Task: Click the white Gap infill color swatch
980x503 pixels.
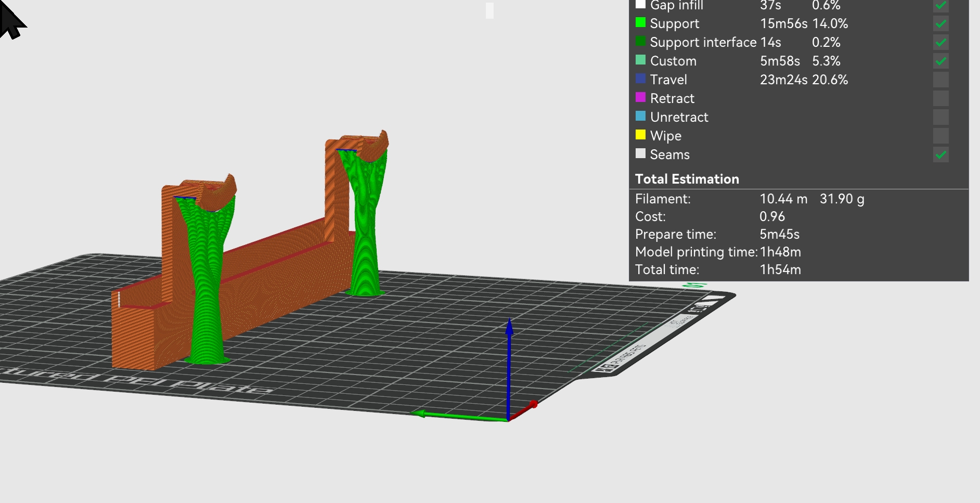Action: pos(640,4)
